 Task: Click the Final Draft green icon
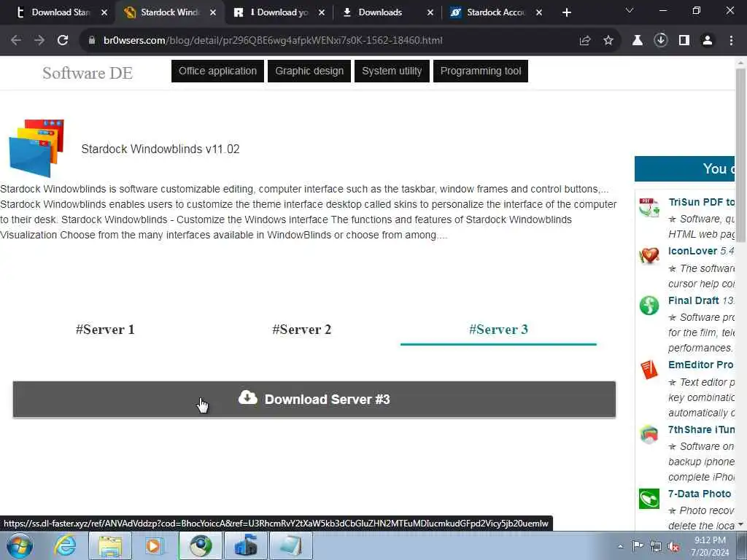pyautogui.click(x=649, y=306)
